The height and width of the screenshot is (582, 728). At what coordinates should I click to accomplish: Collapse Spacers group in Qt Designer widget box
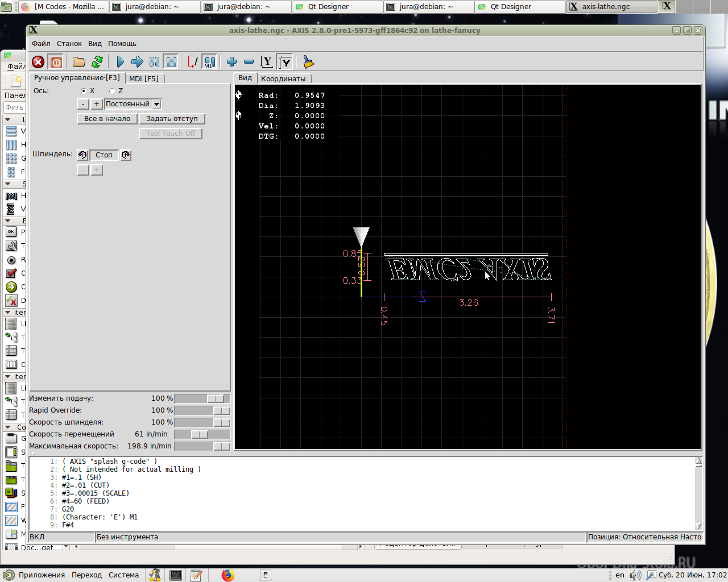pyautogui.click(x=7, y=184)
